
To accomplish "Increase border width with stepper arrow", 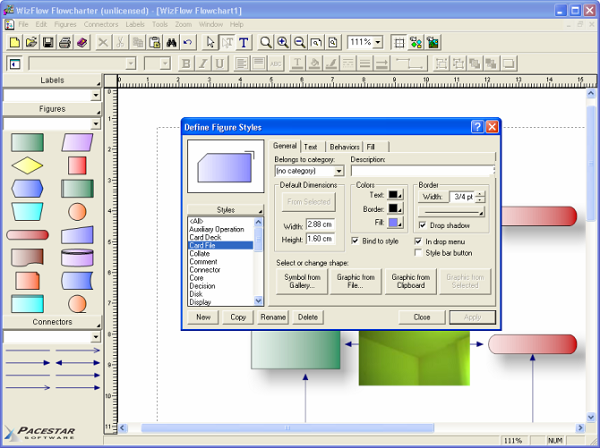I will coord(480,194).
